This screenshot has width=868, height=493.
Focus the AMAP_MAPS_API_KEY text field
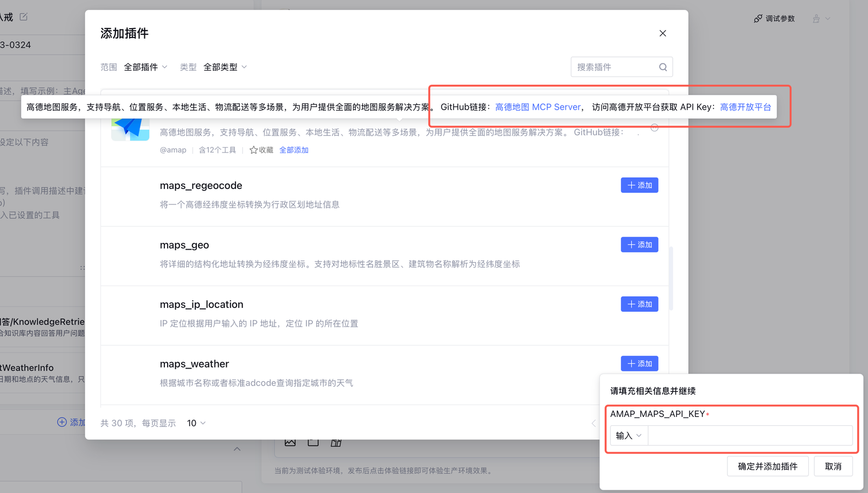coord(750,435)
